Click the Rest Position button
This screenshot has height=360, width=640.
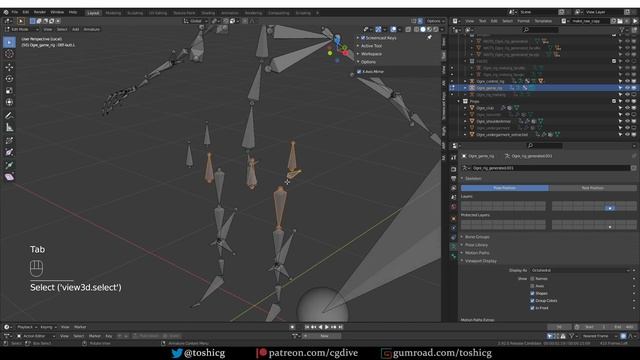[x=593, y=188]
